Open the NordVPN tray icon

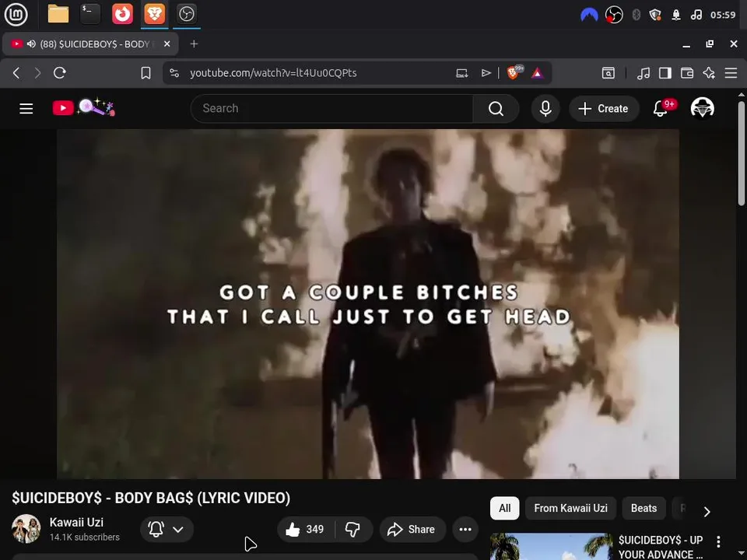(x=589, y=15)
